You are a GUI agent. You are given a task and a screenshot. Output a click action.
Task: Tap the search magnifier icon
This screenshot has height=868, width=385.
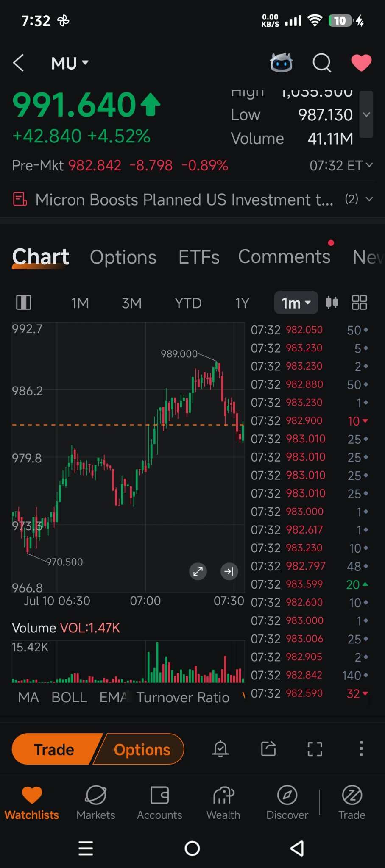pos(322,63)
